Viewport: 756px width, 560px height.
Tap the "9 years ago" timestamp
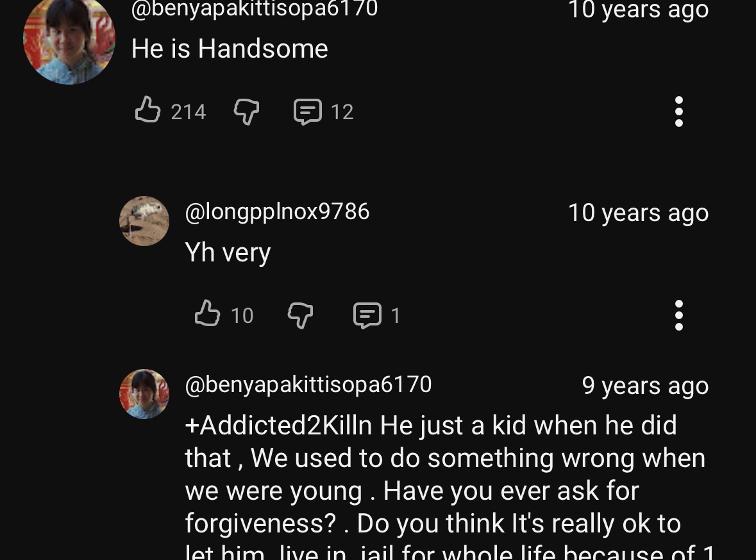coord(645,386)
